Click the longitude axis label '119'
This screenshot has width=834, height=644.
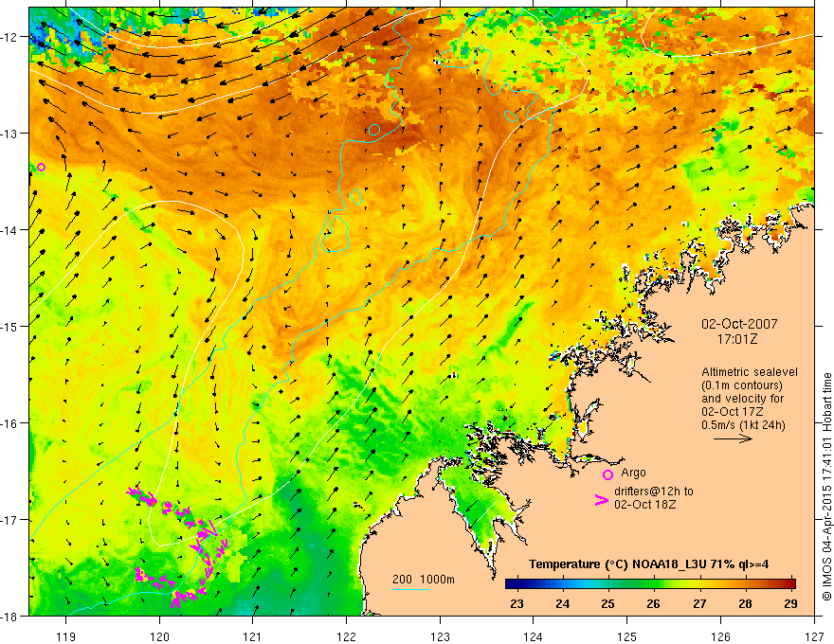coord(66,636)
